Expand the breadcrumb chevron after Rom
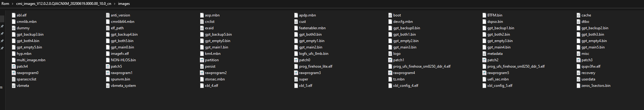 coord(13,4)
